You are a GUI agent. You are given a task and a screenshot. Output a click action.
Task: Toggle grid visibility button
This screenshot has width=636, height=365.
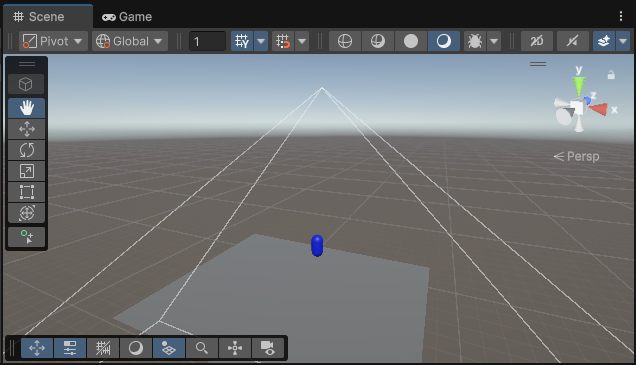point(242,41)
